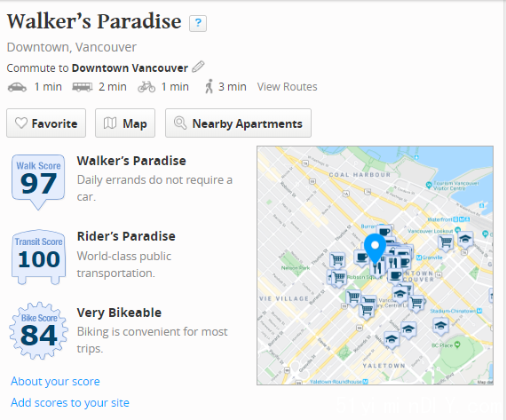Select the bicycle commute icon
Image resolution: width=506 pixels, height=420 pixels.
[146, 87]
